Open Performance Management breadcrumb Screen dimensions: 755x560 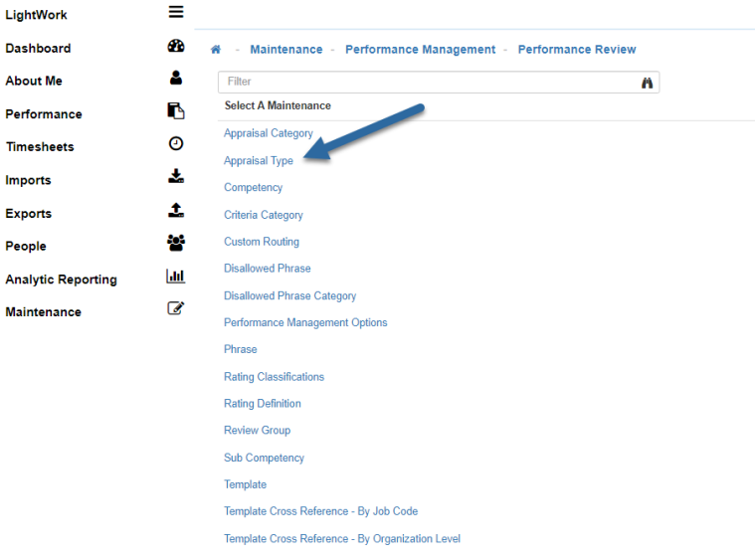tap(420, 50)
